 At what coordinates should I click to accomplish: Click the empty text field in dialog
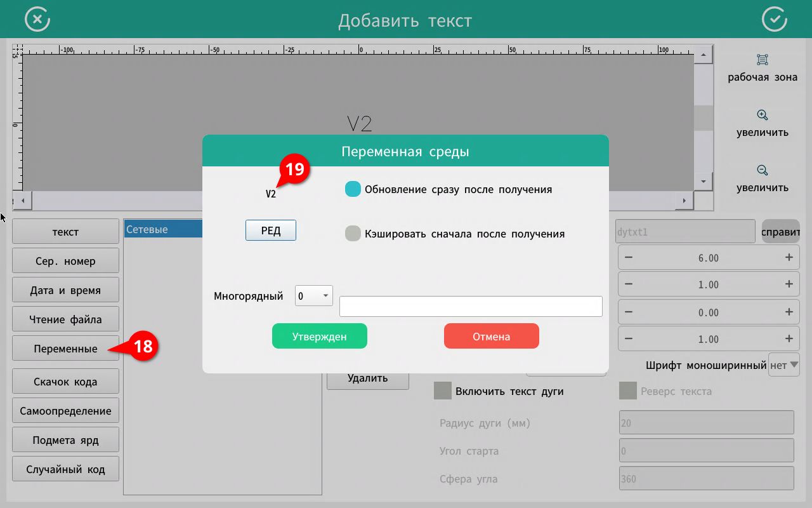point(471,306)
